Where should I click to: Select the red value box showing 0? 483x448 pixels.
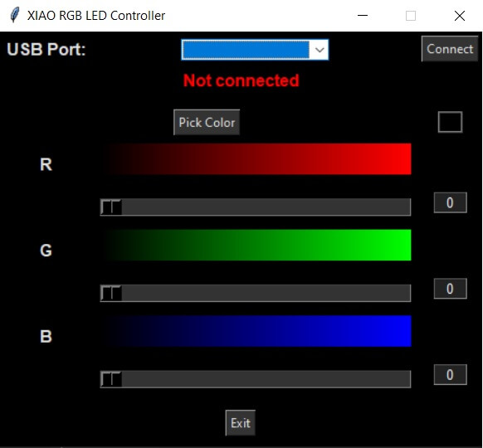(x=450, y=202)
